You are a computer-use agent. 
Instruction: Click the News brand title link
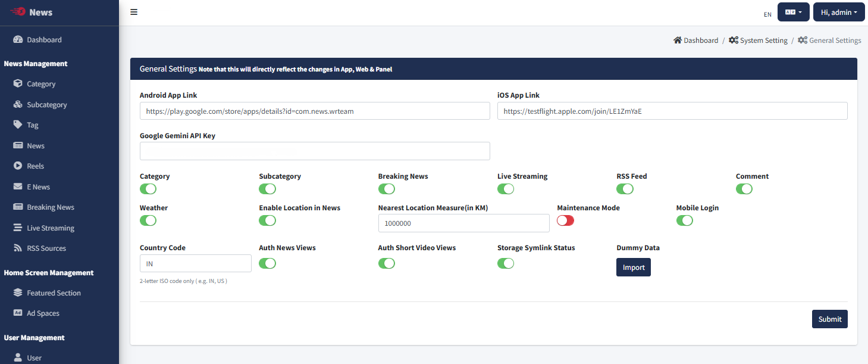point(40,12)
